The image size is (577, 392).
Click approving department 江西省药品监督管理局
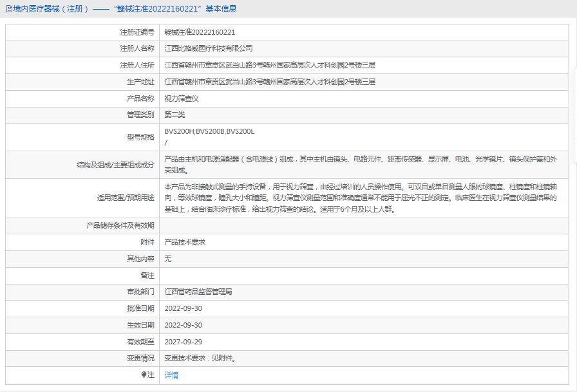coord(198,292)
